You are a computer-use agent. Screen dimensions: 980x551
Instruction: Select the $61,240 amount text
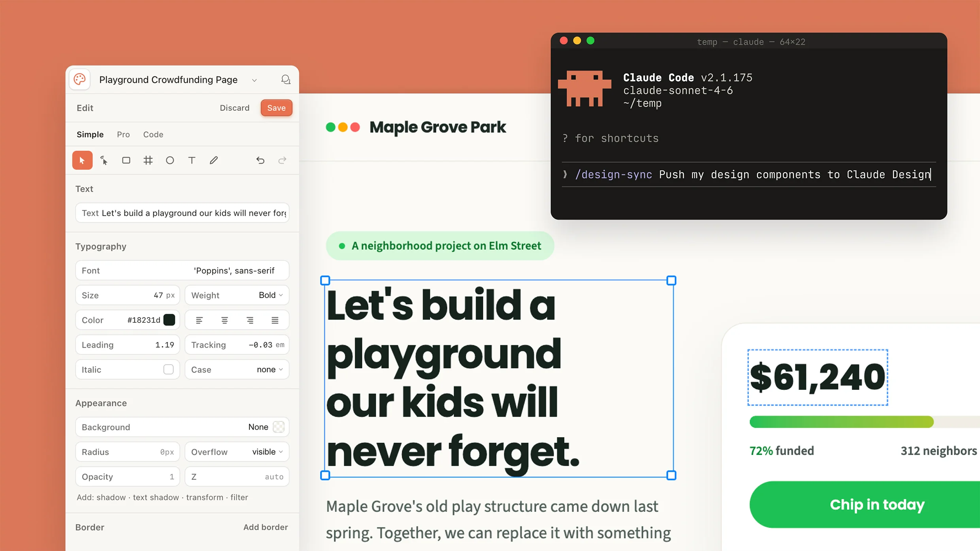(x=818, y=378)
